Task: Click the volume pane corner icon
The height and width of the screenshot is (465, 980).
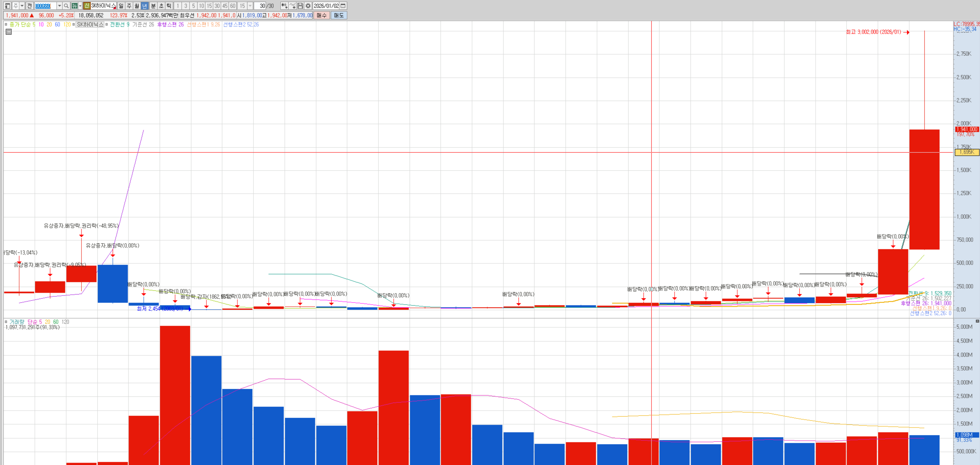Action: (x=977, y=321)
